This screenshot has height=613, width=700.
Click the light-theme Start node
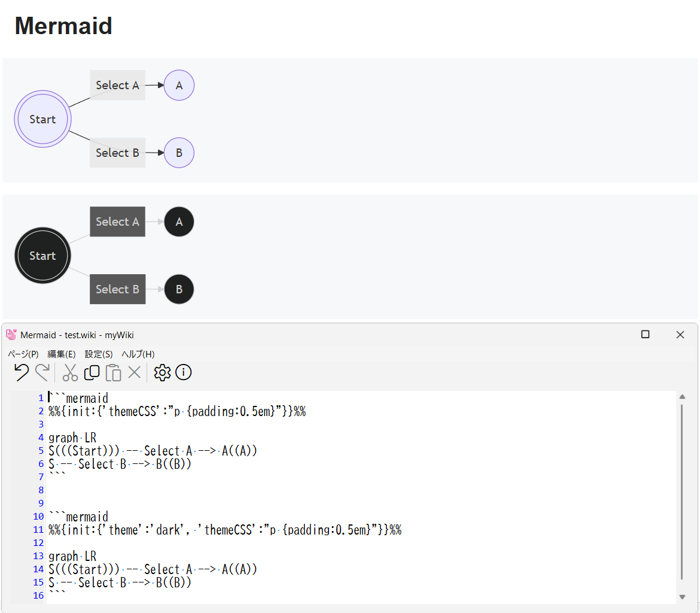point(43,119)
